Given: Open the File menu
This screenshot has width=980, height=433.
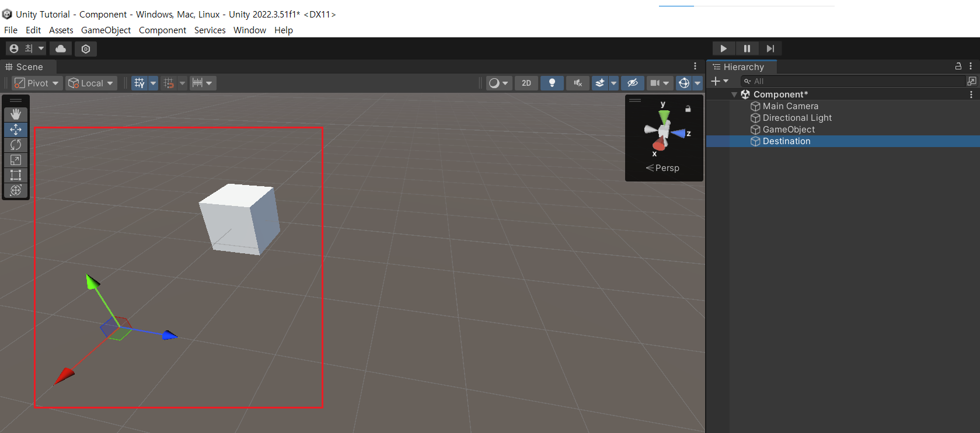Looking at the screenshot, I should pyautogui.click(x=11, y=30).
